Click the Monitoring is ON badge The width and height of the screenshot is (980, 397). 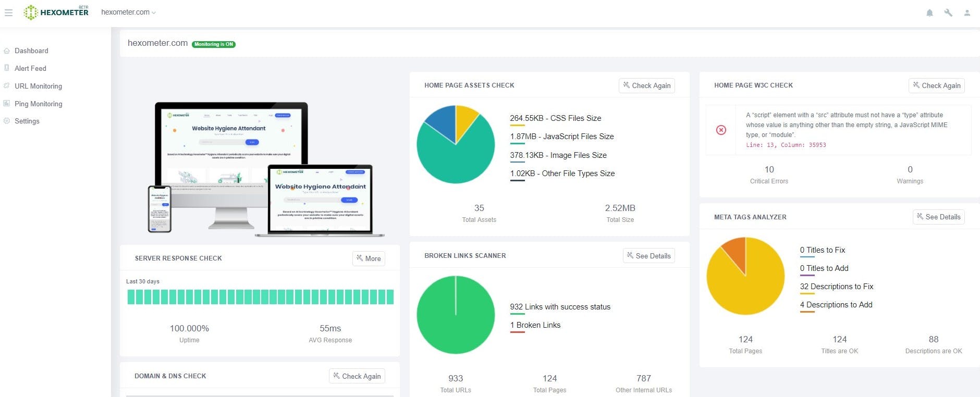pos(214,44)
